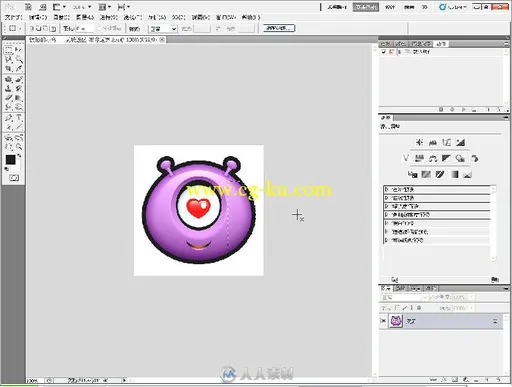
Task: Expand the Black & White Presets list
Action: pos(386,223)
